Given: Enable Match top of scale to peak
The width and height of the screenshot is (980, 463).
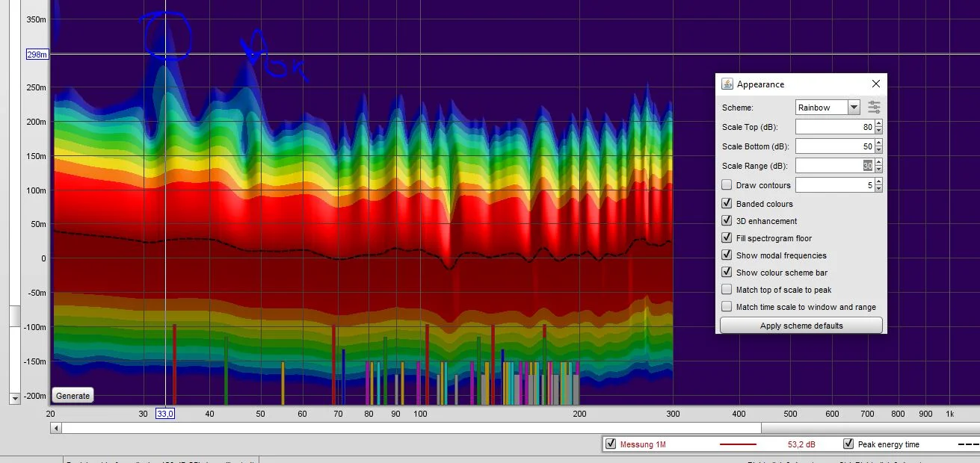Looking at the screenshot, I should 727,290.
